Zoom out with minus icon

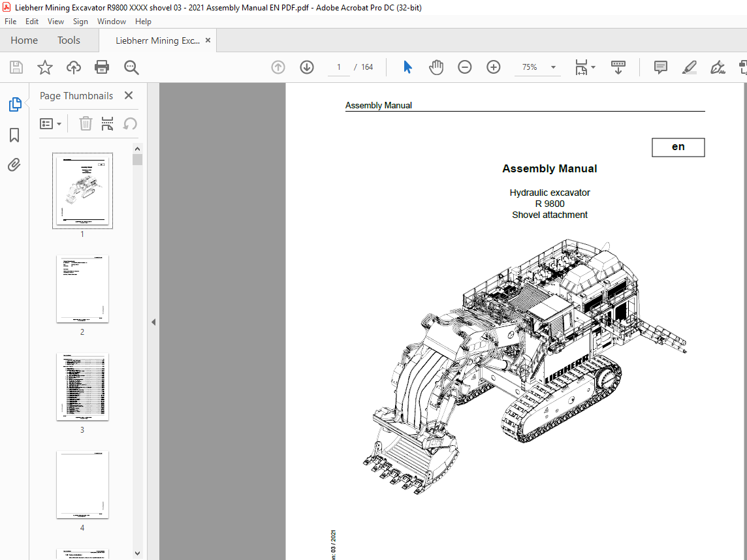pyautogui.click(x=464, y=67)
